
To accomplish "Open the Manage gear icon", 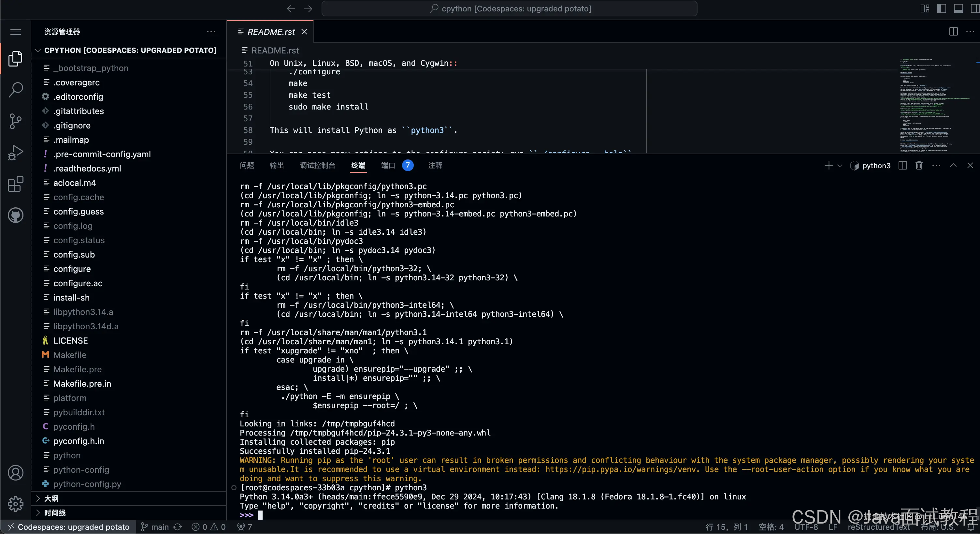I will tap(16, 504).
